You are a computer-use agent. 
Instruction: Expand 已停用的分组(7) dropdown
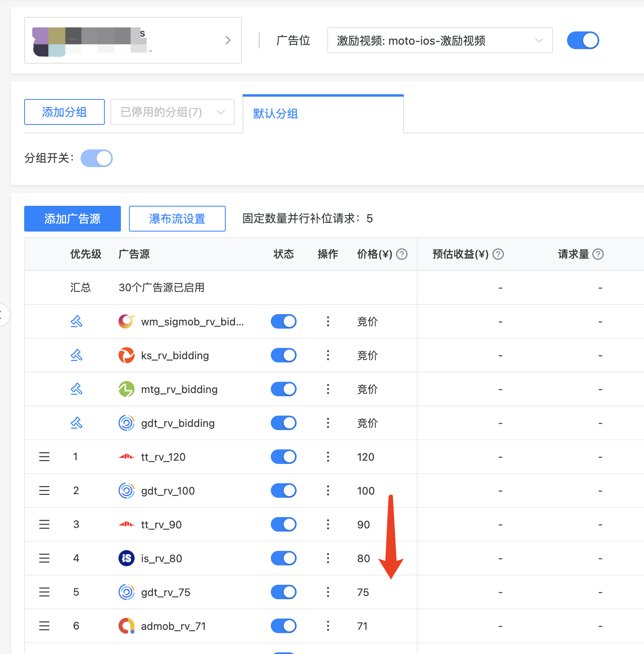(x=172, y=112)
